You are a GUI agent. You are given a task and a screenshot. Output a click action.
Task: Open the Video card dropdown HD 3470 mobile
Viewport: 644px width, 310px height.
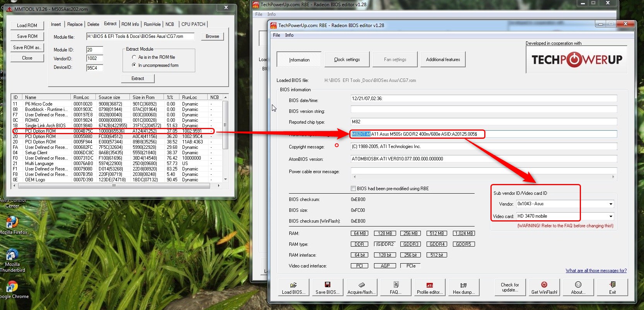[x=611, y=216]
